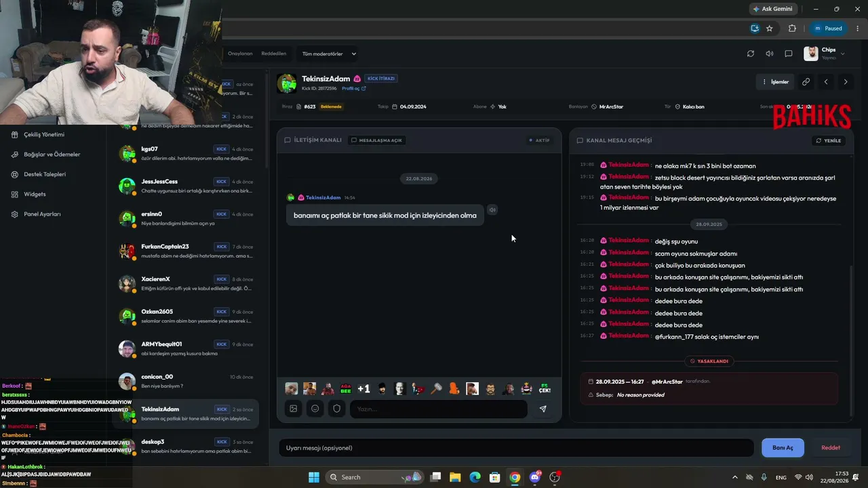Viewport: 868px width, 488px height.
Task: Click the ENG language indicator
Action: 781,477
